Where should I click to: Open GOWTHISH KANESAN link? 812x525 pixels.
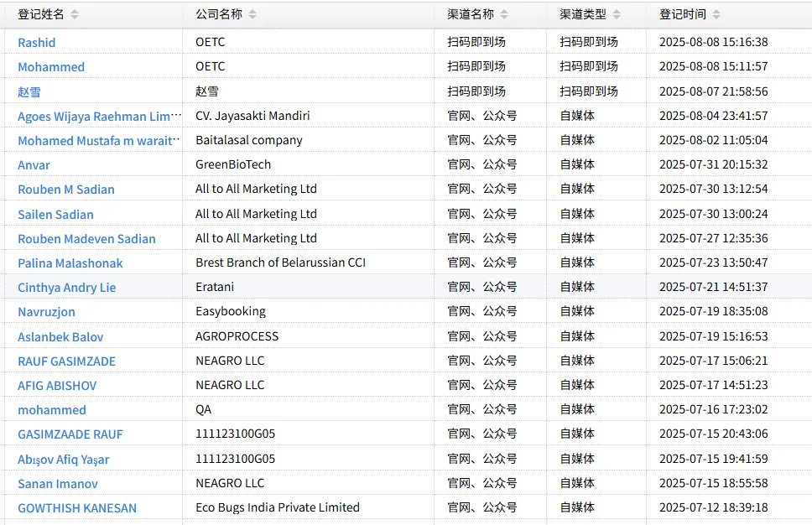click(77, 507)
